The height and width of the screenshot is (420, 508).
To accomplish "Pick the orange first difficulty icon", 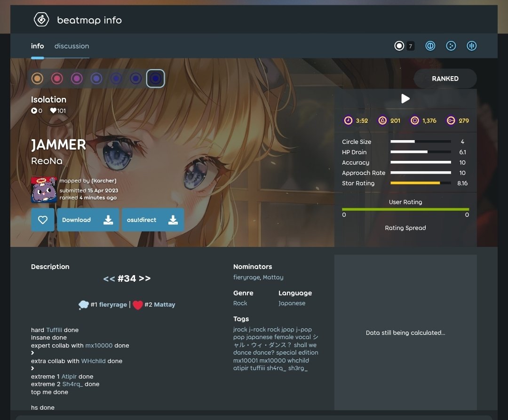I will pos(37,79).
